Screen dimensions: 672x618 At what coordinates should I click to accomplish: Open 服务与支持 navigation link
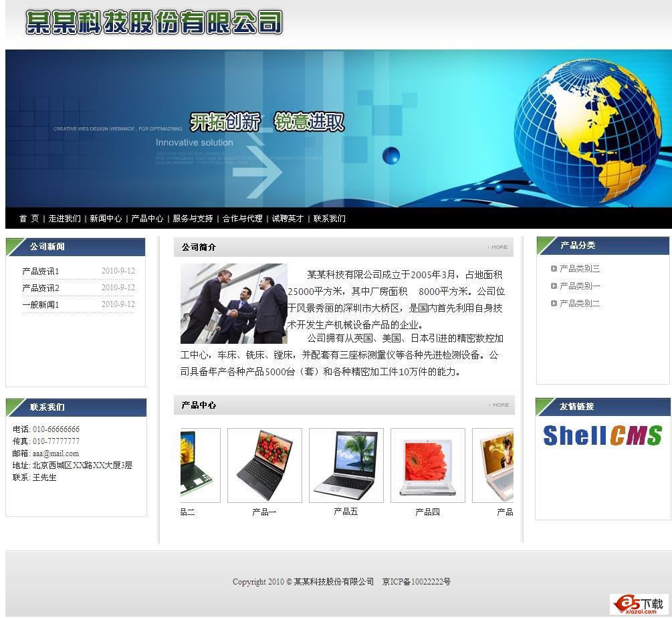[x=193, y=219]
